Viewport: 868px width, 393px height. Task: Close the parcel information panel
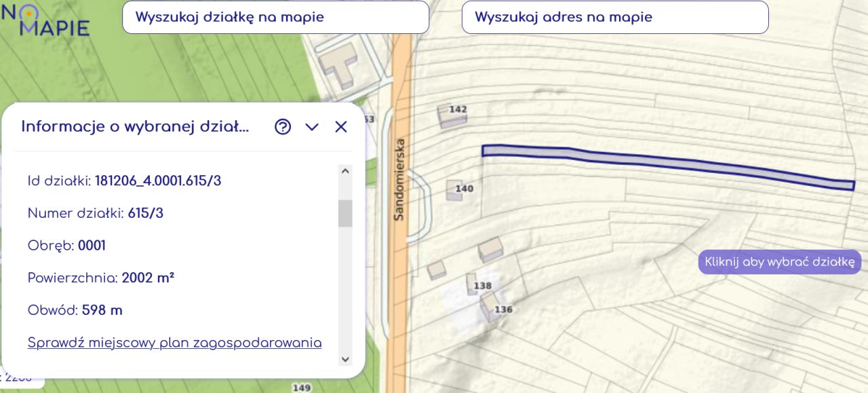pyautogui.click(x=340, y=127)
